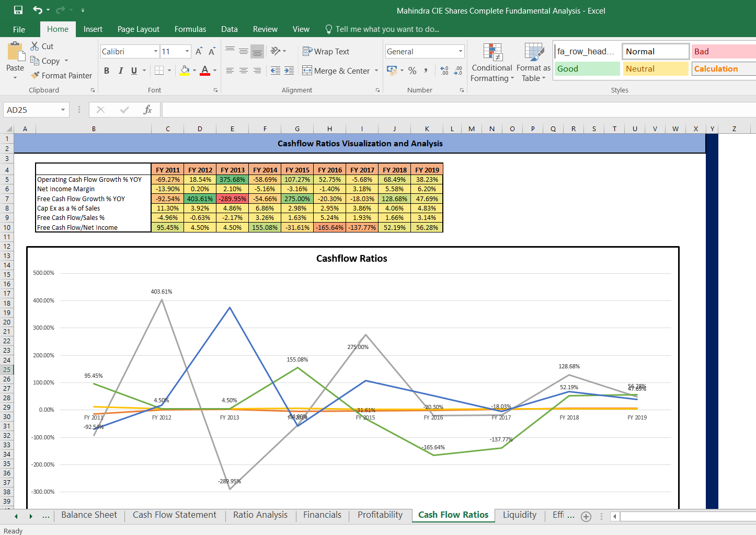
Task: Open the font size dropdown
Action: click(x=187, y=51)
